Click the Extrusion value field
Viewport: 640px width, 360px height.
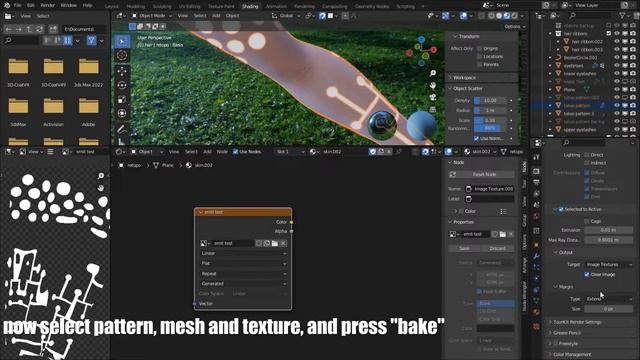click(609, 230)
